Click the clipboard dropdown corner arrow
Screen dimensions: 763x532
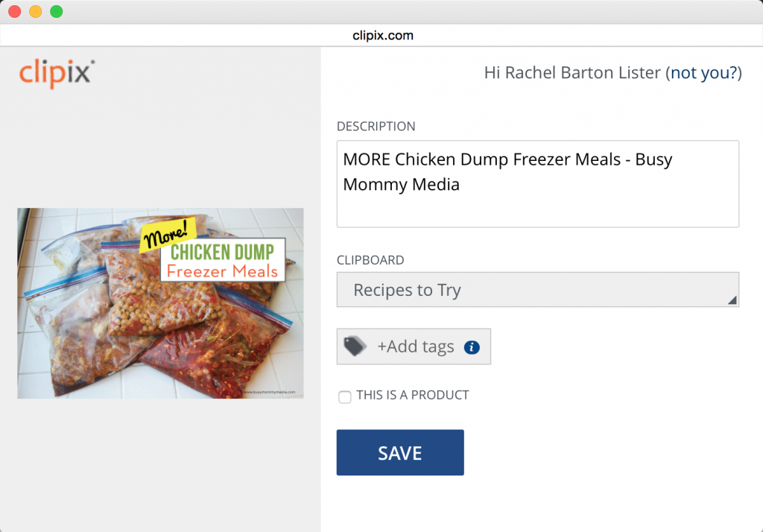point(732,300)
